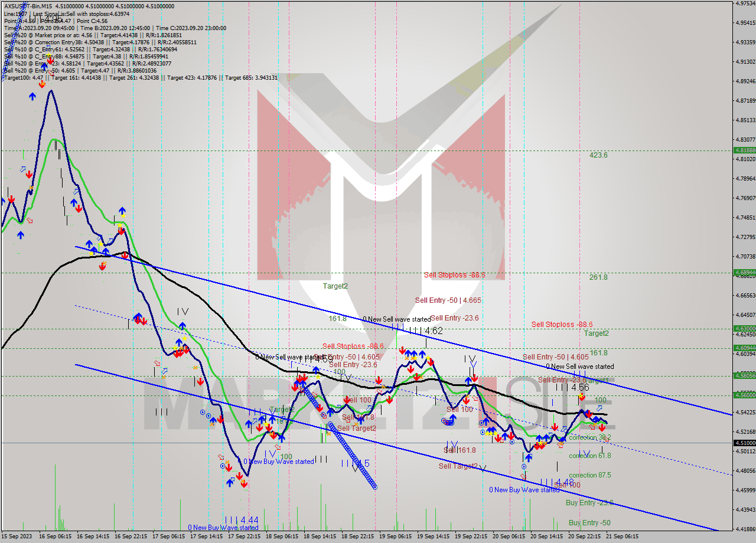
Task: Click the 4.91302 price axis value
Action: click(745, 62)
